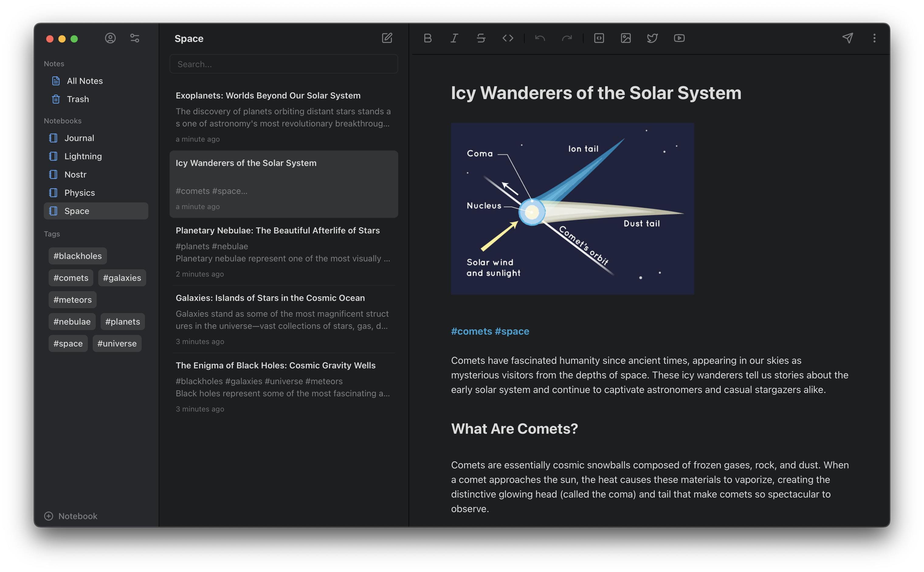924x572 pixels.
Task: Create a new note with the compose icon
Action: (387, 38)
